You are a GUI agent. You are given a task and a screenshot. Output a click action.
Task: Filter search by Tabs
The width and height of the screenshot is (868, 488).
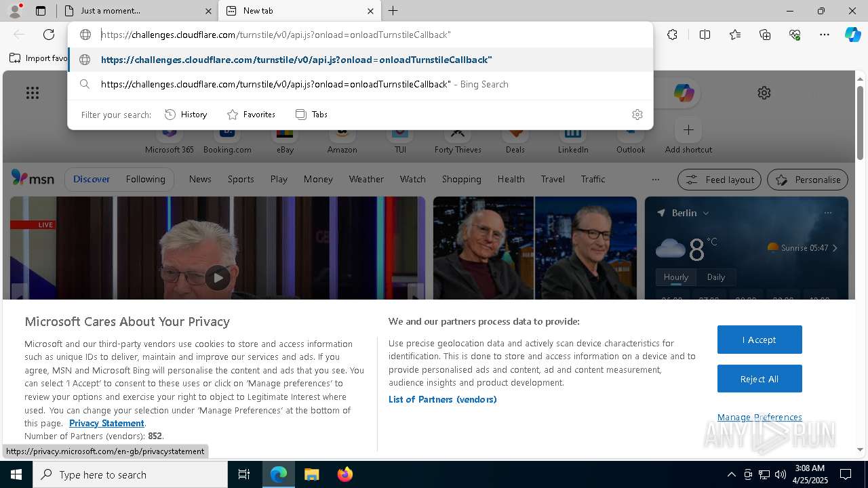tap(311, 115)
